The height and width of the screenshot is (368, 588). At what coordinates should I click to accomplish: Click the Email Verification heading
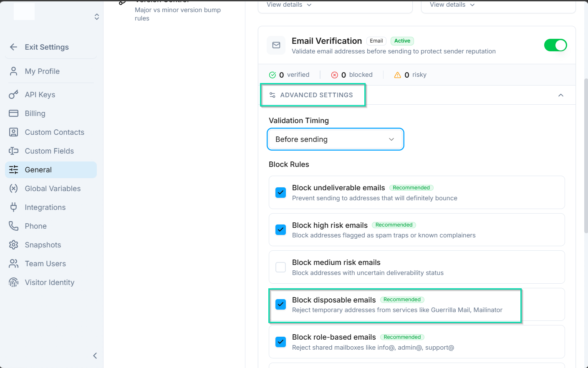click(327, 41)
